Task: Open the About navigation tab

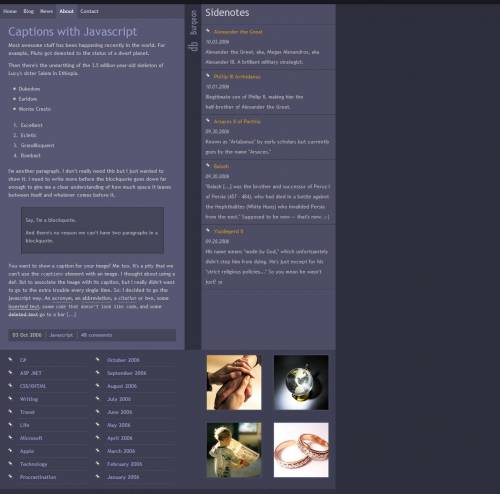Action: click(x=67, y=11)
